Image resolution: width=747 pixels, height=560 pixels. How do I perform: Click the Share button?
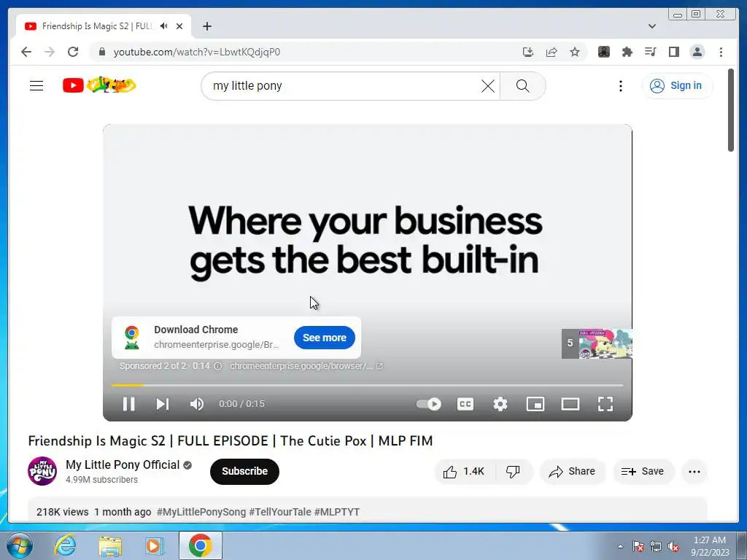[x=572, y=472]
